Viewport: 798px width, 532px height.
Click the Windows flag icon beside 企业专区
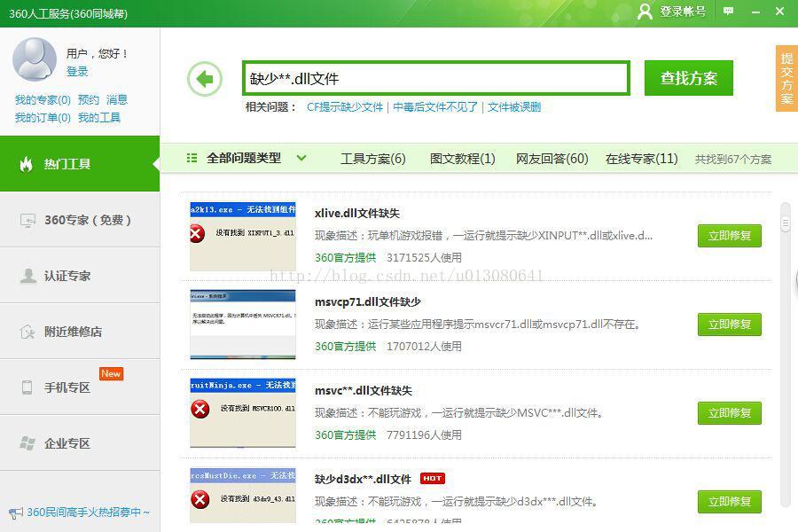[x=27, y=443]
